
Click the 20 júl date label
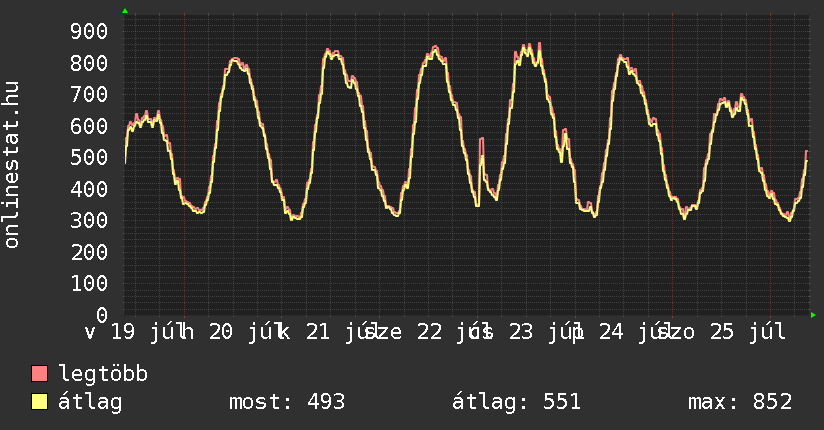pos(243,332)
